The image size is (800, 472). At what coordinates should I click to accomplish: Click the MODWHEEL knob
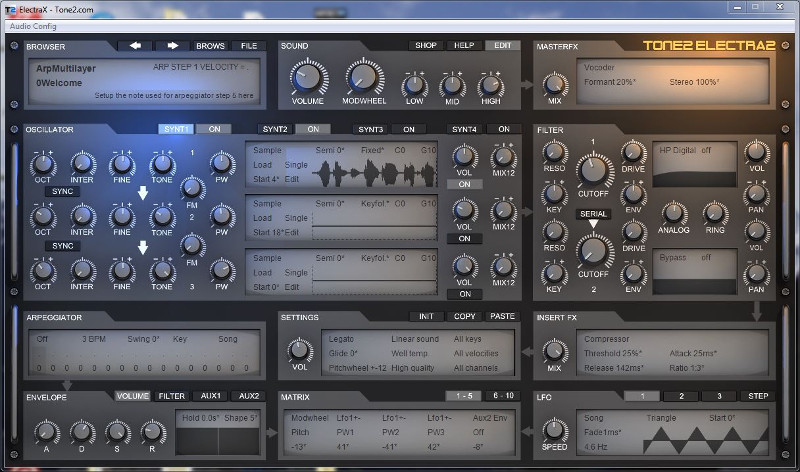point(364,77)
